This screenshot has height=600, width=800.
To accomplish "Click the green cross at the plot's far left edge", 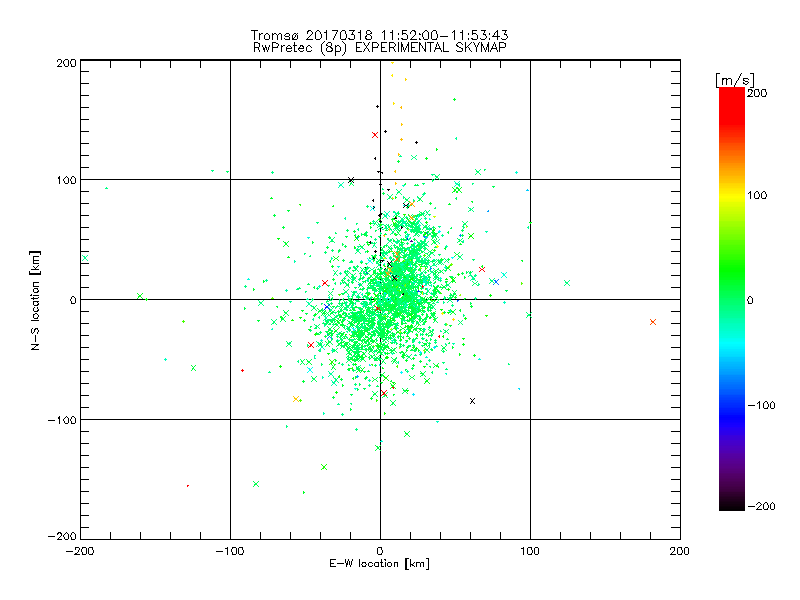I will point(85,258).
